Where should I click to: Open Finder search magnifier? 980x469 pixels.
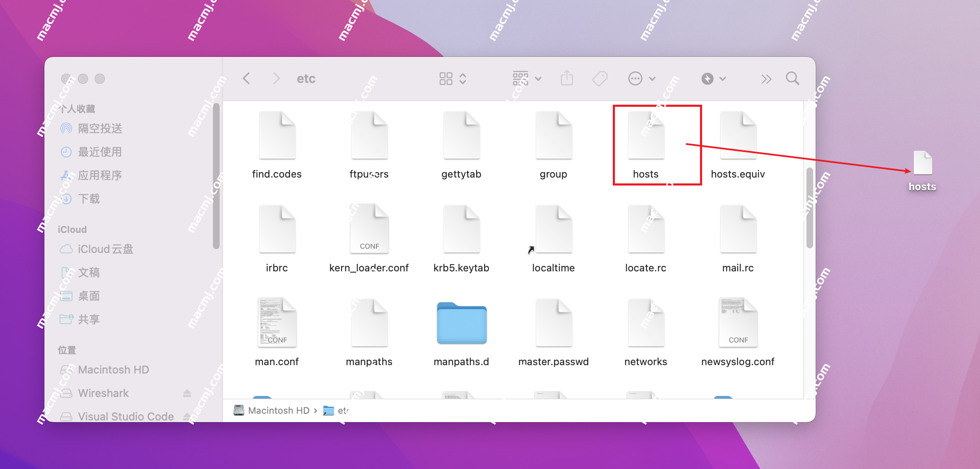[x=792, y=78]
